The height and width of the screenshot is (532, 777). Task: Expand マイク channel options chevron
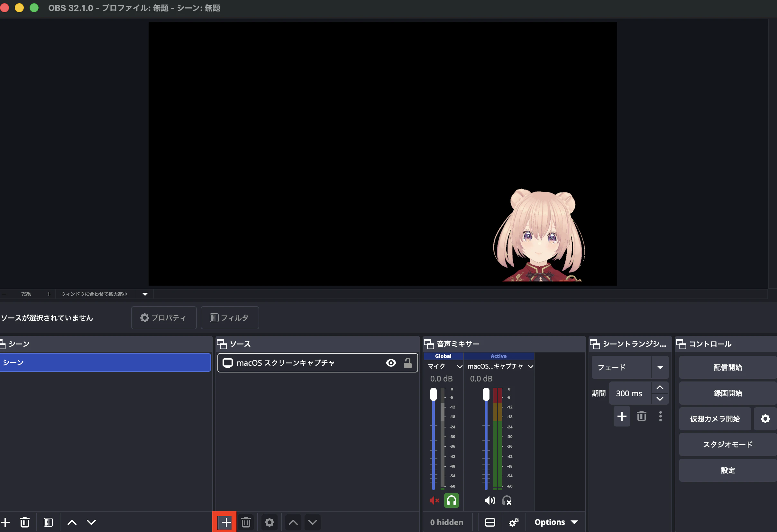point(460,366)
